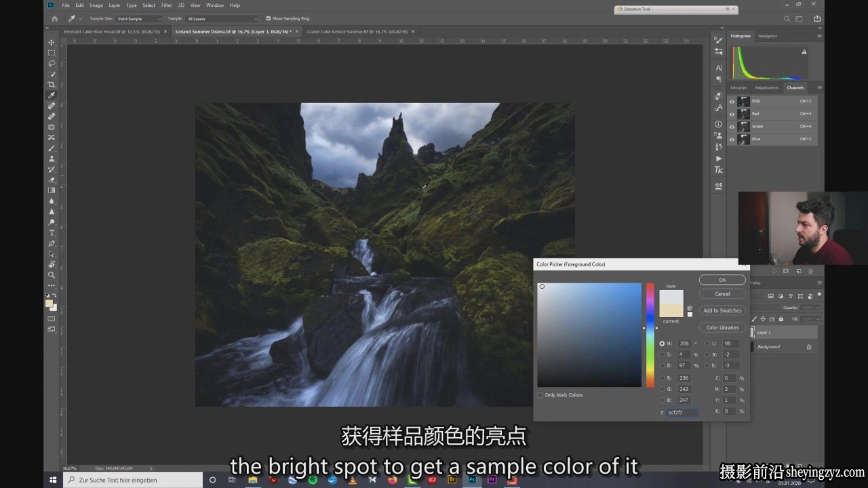The image size is (868, 488).
Task: Select the Clone Stamp tool
Action: coord(52,159)
